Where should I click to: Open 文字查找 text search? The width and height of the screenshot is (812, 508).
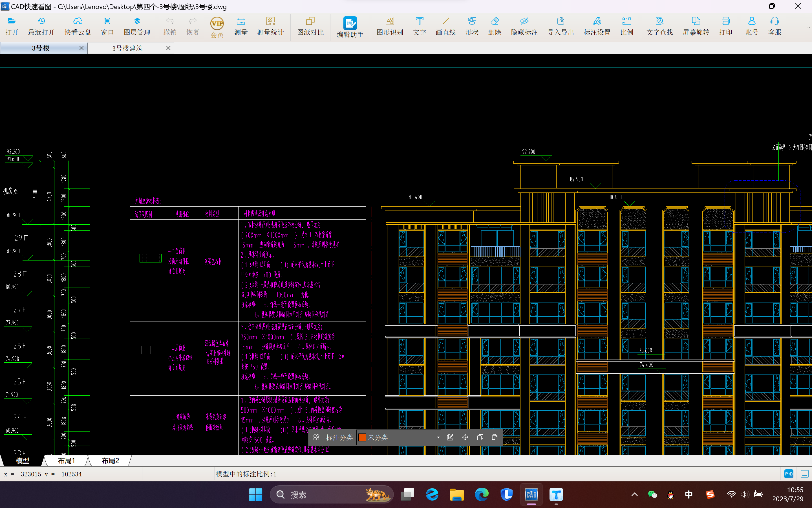coord(660,26)
